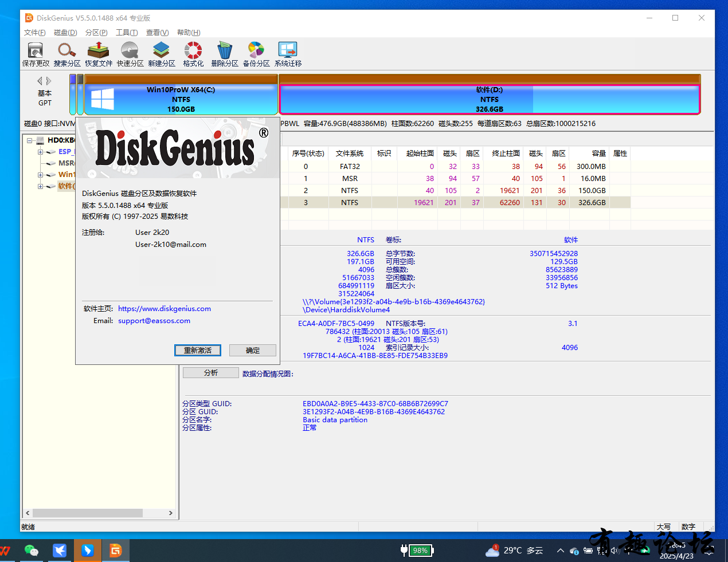Open the 备份分区 backup partition tool

coord(256,54)
